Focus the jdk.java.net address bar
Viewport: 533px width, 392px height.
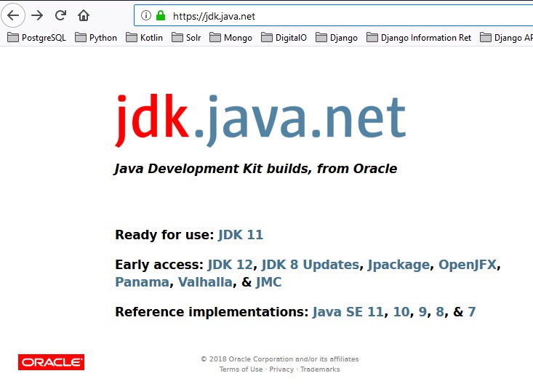[334, 16]
